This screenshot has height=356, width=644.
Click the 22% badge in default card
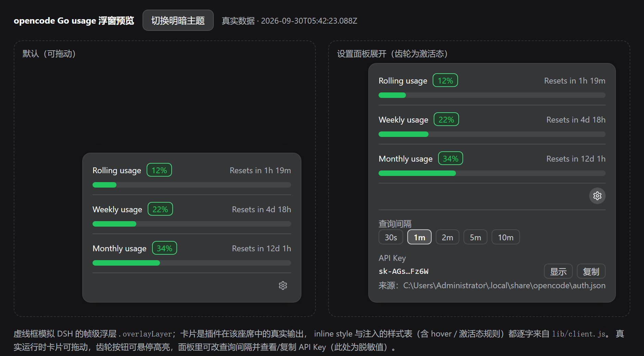pos(160,209)
